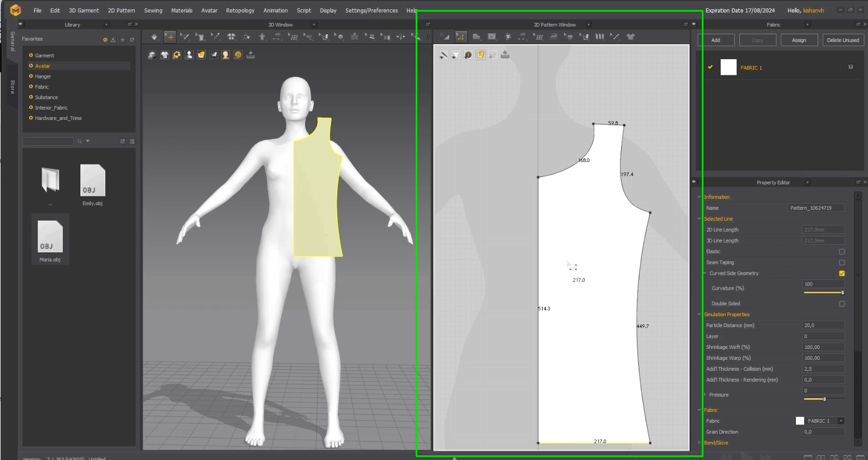This screenshot has width=868, height=460.
Task: Toggle Show Avatar icon in 3D view
Action: (189, 55)
